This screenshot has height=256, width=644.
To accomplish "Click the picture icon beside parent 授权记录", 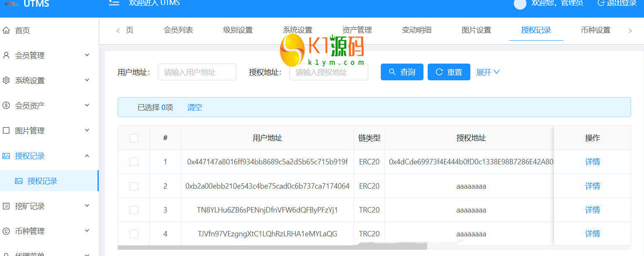I will click(6, 156).
